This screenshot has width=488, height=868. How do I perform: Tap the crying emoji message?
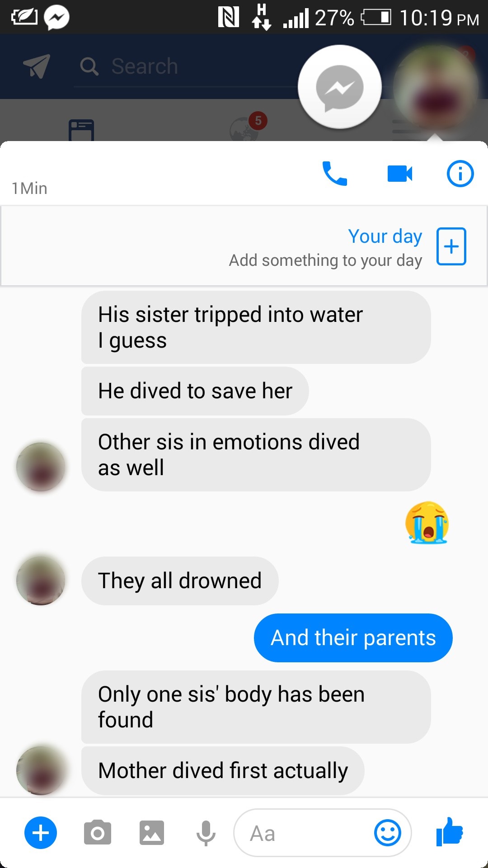point(427,522)
